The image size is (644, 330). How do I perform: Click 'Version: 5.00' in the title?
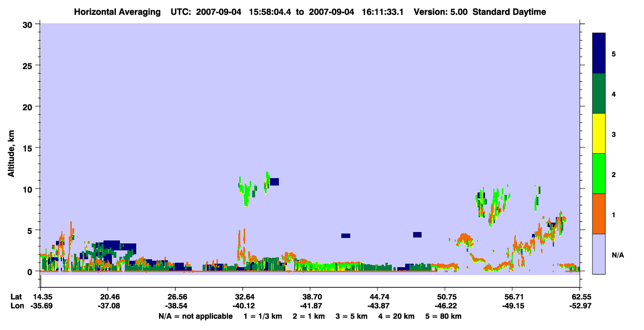pyautogui.click(x=440, y=12)
